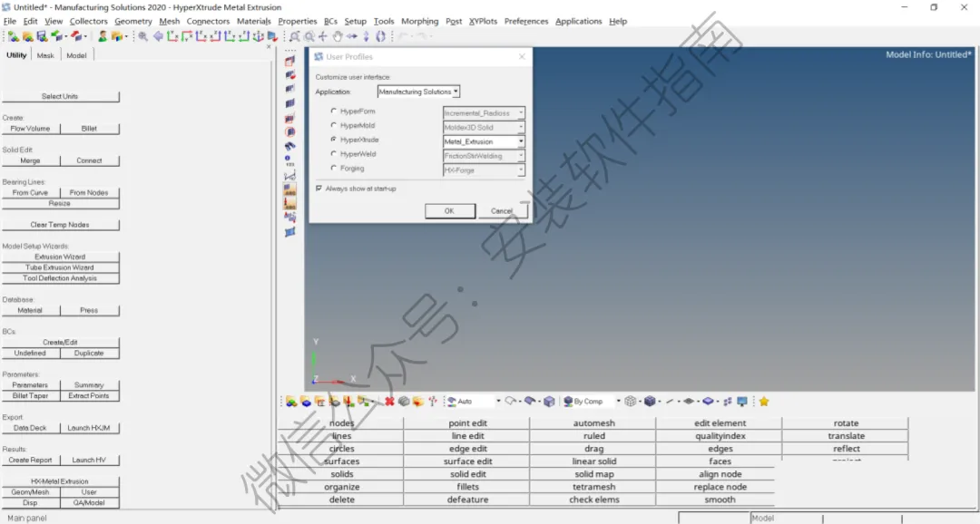Click OK in User Profiles dialog

click(x=449, y=211)
